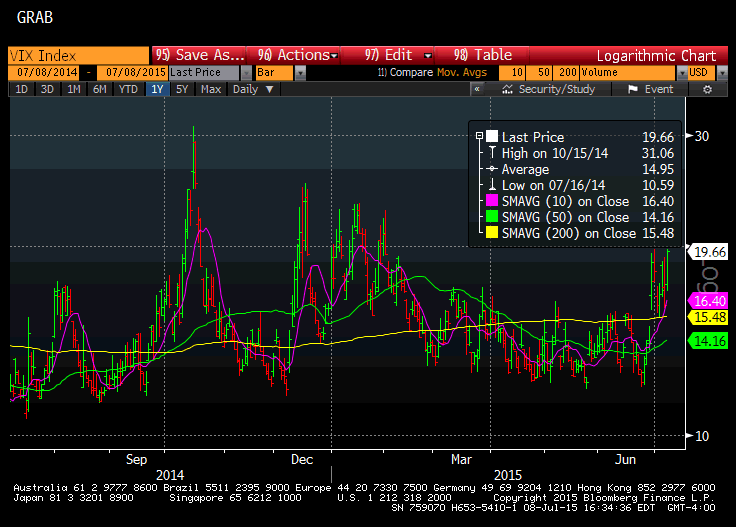736x527 pixels.
Task: Click the Save As button
Action: pos(199,55)
